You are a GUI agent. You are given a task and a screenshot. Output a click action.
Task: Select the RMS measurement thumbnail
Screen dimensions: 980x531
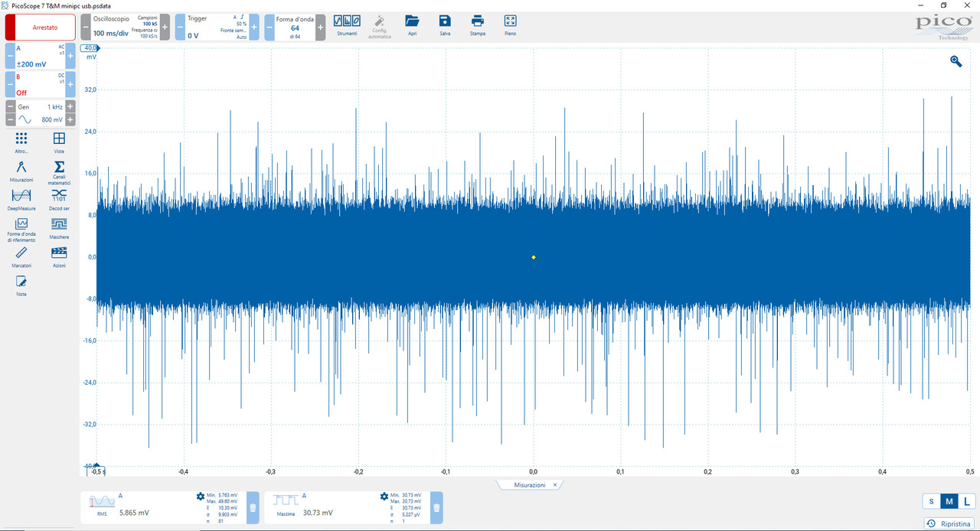pyautogui.click(x=102, y=502)
